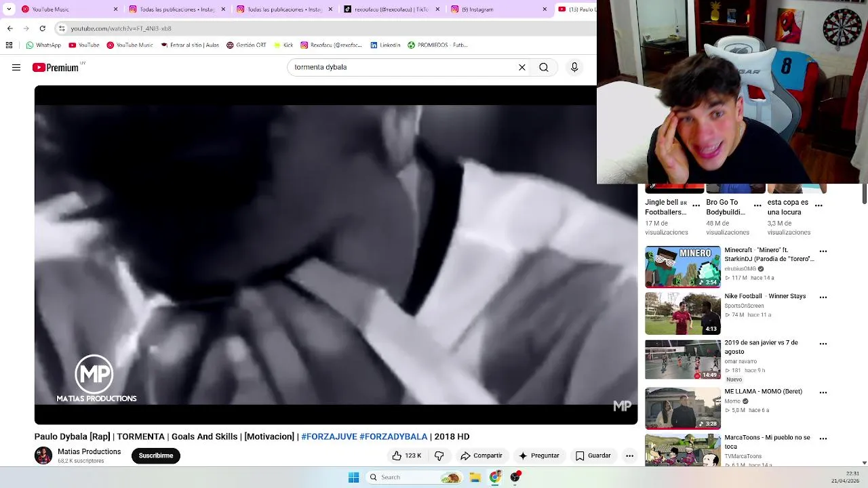Click the Preguntar ask button
This screenshot has width=868, height=488.
[538, 455]
